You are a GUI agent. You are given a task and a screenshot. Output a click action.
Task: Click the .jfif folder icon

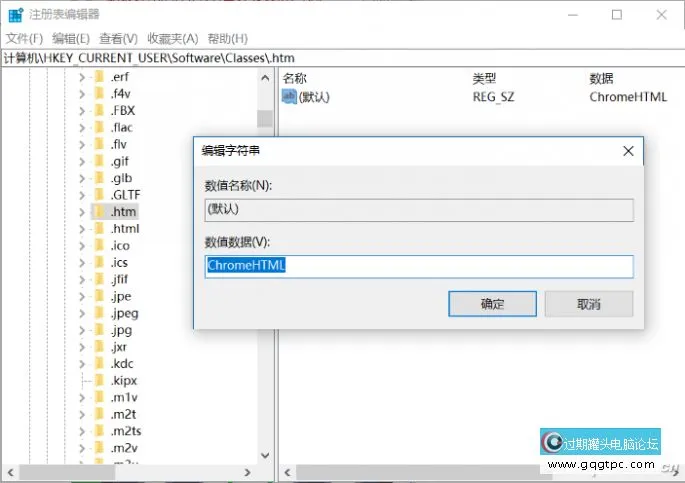tap(100, 279)
